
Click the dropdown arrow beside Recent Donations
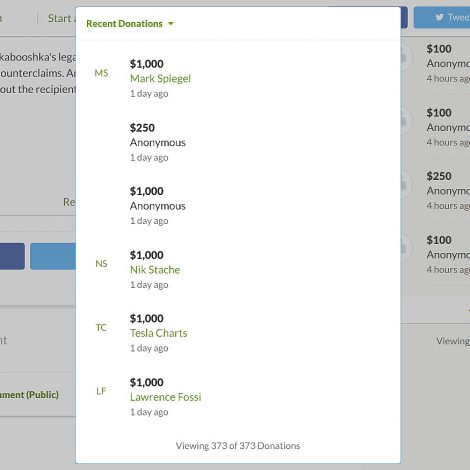171,24
